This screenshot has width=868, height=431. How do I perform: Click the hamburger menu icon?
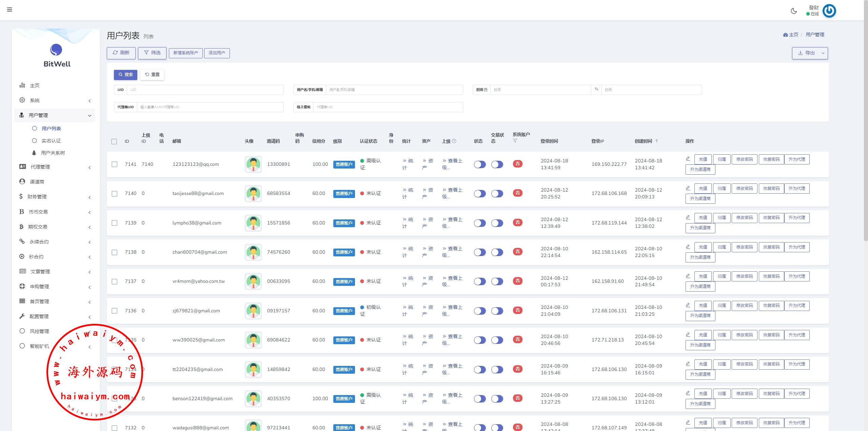coord(9,9)
